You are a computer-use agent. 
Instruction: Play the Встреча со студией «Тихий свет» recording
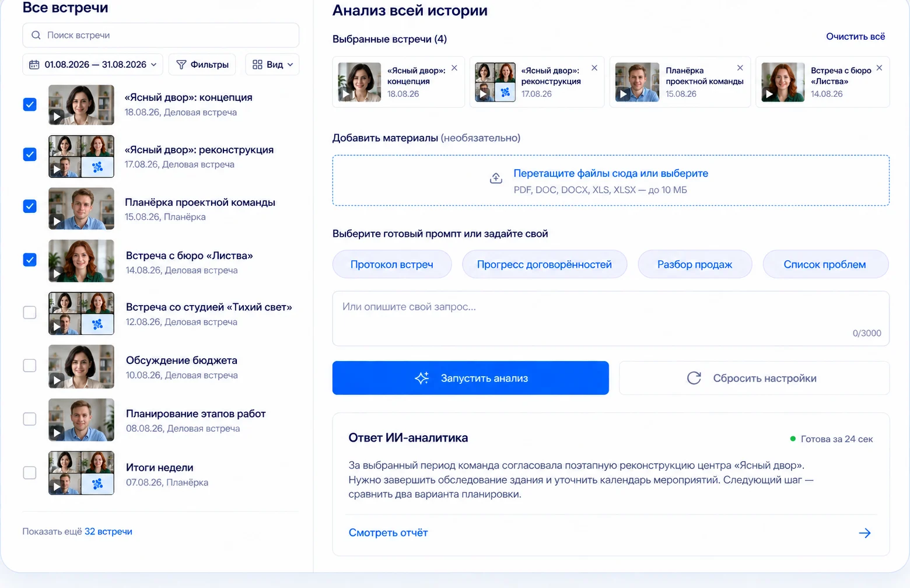(57, 327)
